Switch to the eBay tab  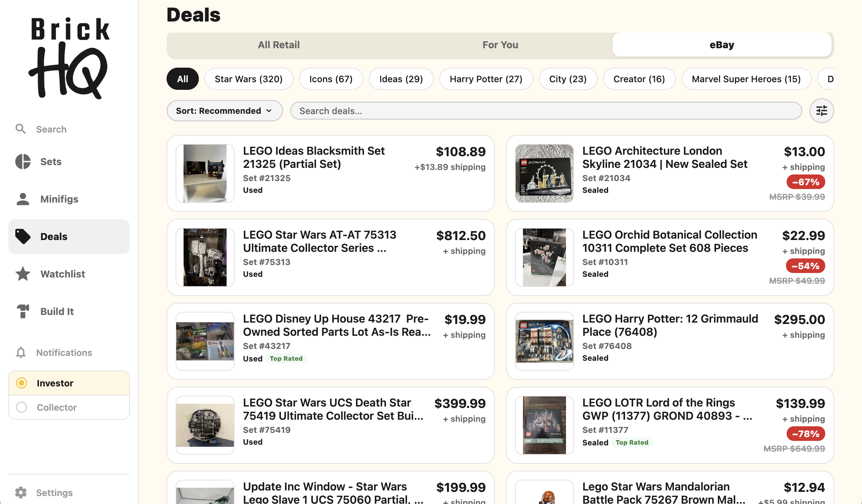point(722,45)
